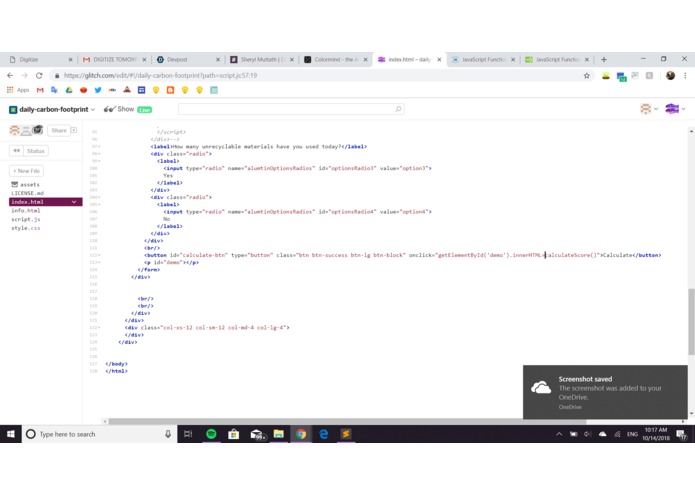Click the project search field
Screen dimensions: 695x494
click(291, 109)
